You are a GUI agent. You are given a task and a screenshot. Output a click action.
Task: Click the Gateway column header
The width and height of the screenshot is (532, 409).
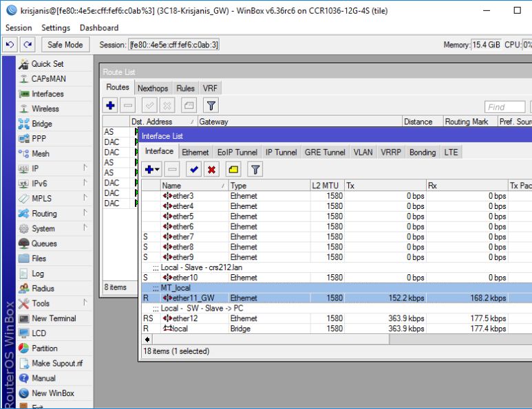299,121
